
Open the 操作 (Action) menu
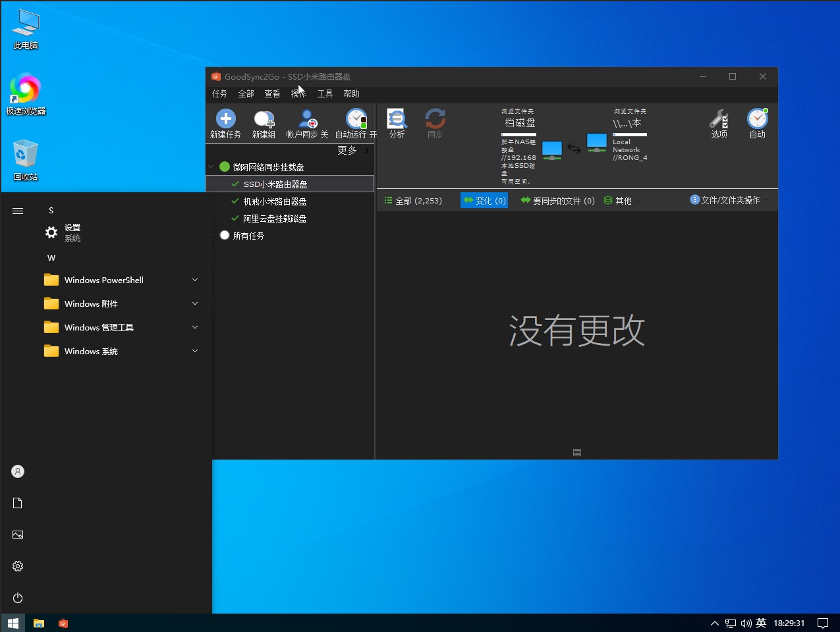pos(299,94)
